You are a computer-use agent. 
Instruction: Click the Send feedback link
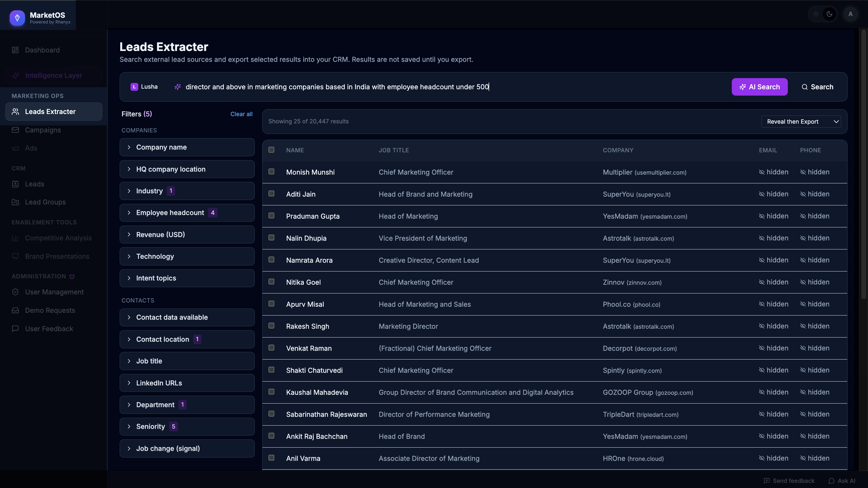[789, 480]
